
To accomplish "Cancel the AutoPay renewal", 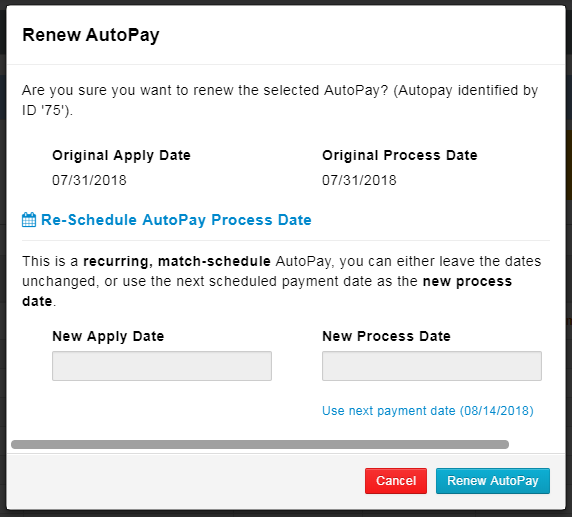I will 396,481.
